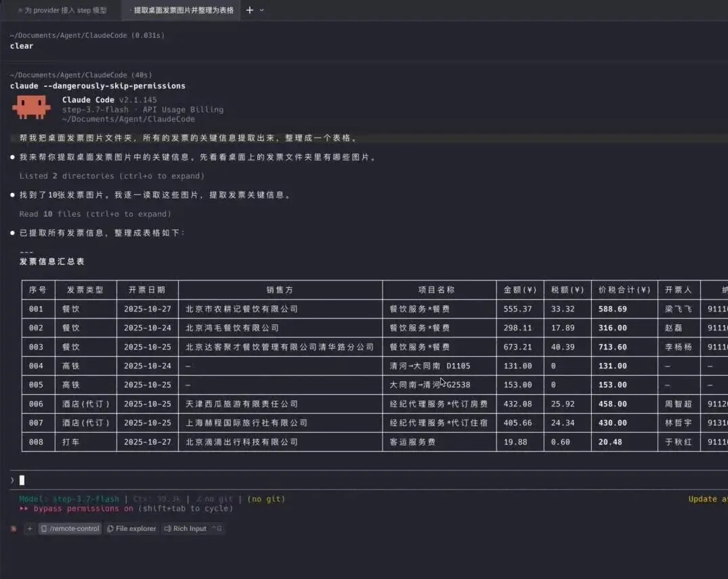Click the Claude sparkle icon in bottom toolbar
Screen dimensions: 728x579
(14, 528)
